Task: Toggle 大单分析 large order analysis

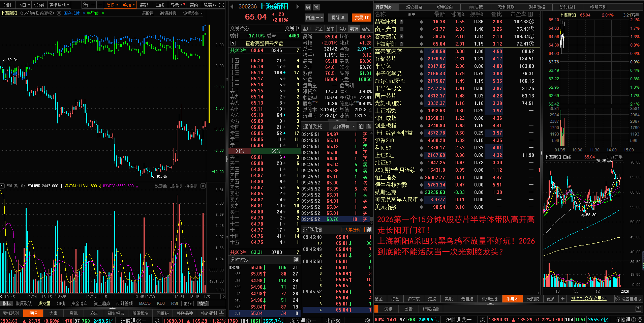Action: (x=353, y=230)
